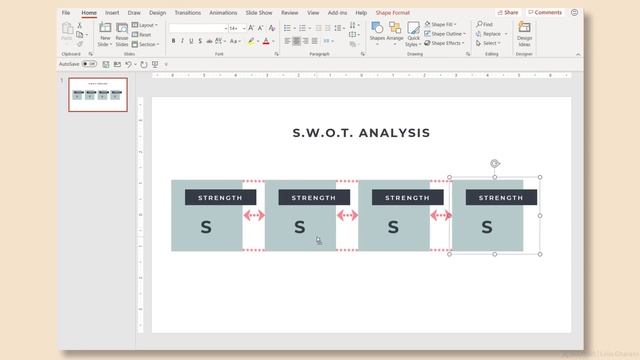Image resolution: width=640 pixels, height=360 pixels.
Task: Open the font size dropdown
Action: point(244,28)
